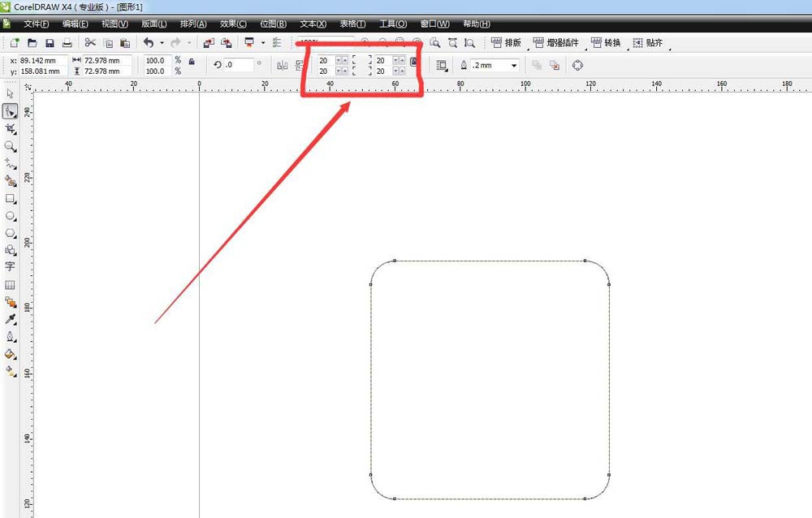Screen dimensions: 812x518
Task: Toggle the round corners together lock
Action: 413,62
